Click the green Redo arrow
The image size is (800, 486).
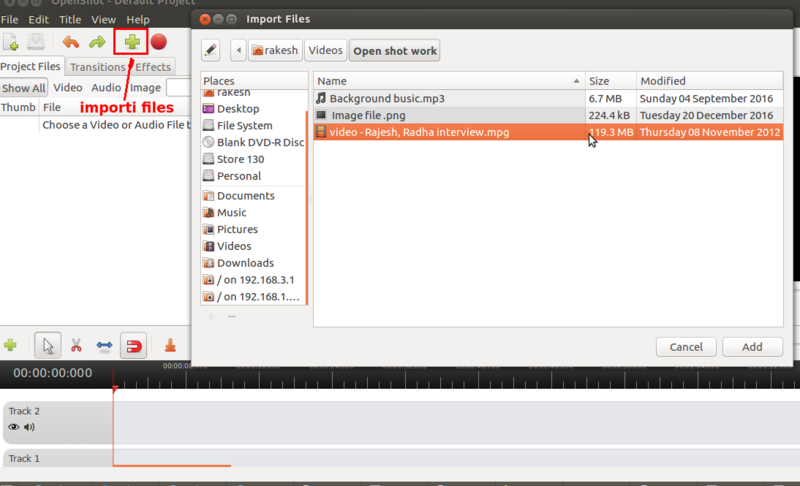click(x=97, y=42)
